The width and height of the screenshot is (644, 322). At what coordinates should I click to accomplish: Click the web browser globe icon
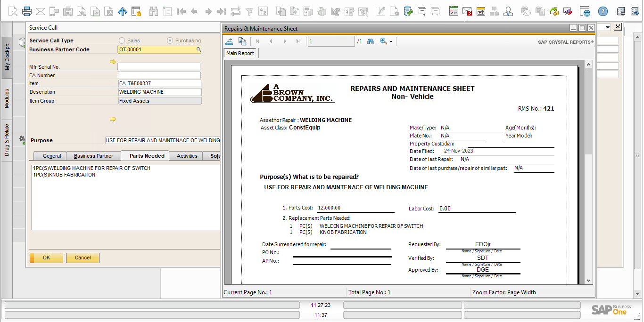(x=585, y=11)
